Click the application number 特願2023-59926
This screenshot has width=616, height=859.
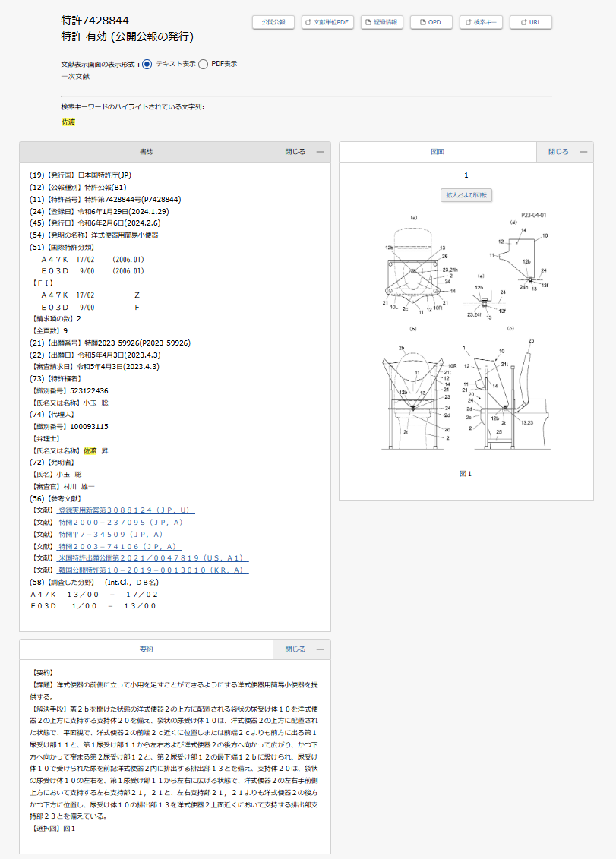[137, 343]
